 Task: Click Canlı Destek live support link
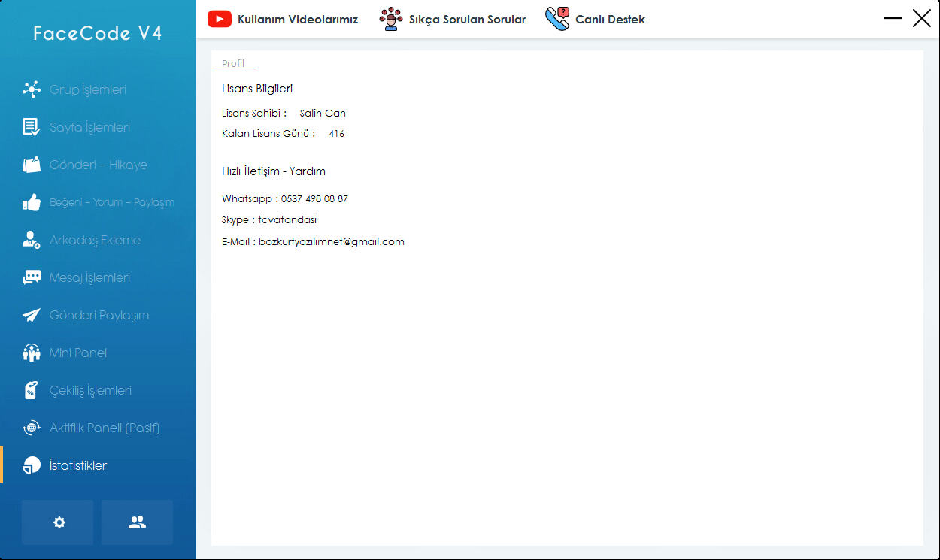pos(610,20)
